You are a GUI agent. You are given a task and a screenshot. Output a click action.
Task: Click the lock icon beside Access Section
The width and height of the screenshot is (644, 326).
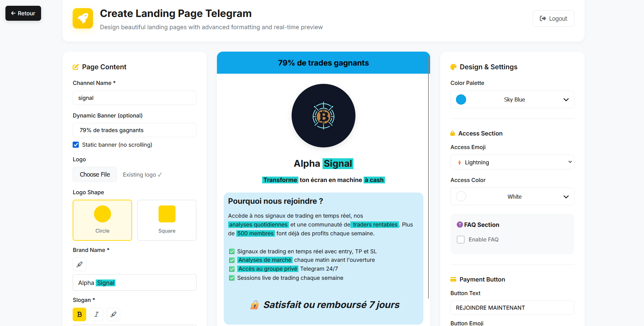click(453, 133)
